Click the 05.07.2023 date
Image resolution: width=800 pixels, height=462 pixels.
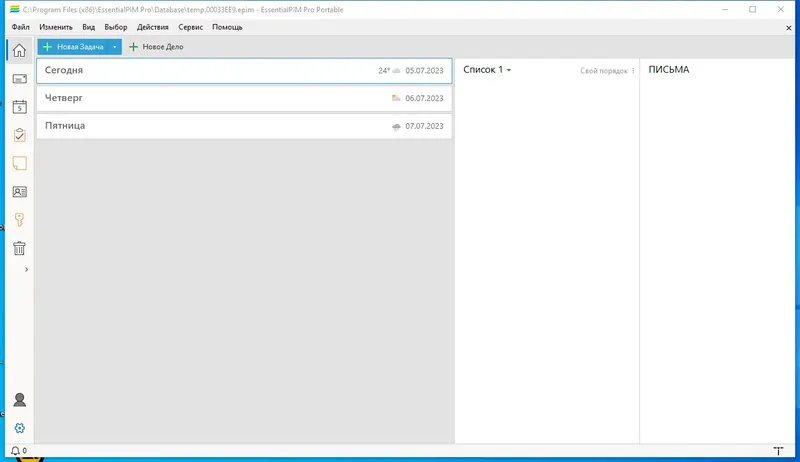pyautogui.click(x=424, y=71)
